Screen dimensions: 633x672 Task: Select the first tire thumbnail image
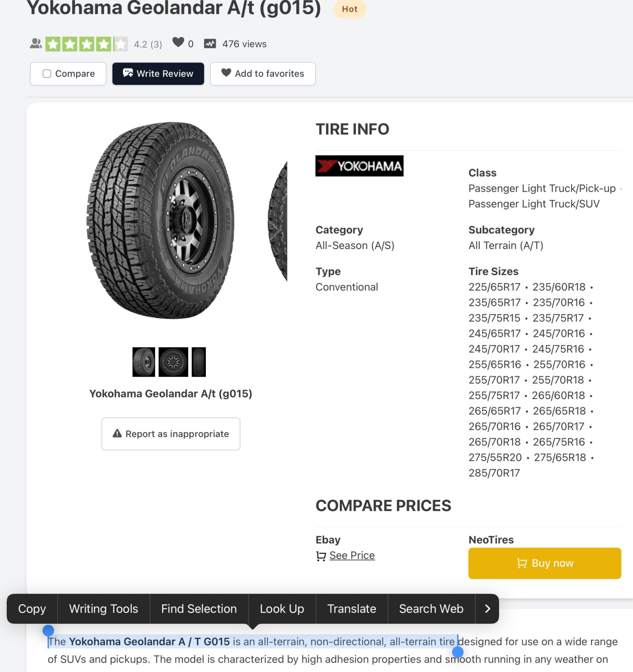pos(144,362)
